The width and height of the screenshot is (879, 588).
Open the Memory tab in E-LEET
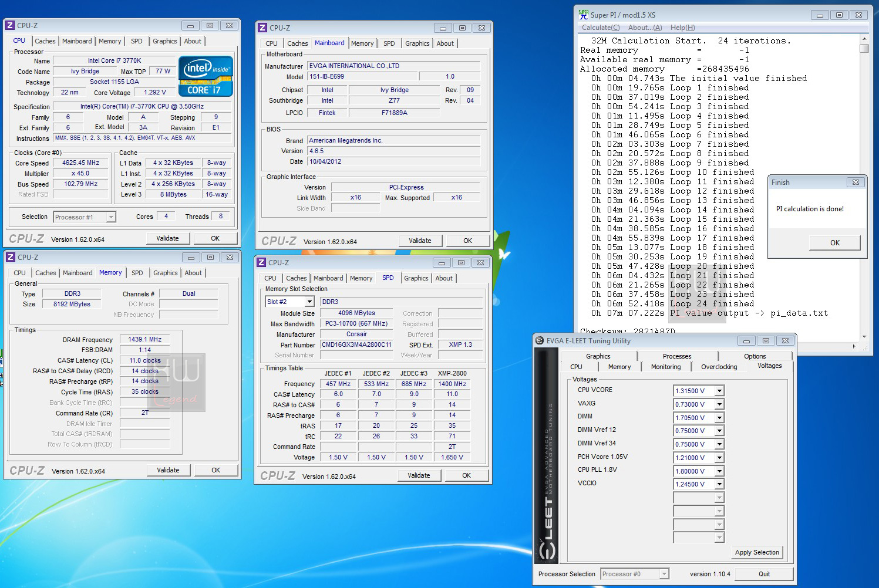(619, 367)
